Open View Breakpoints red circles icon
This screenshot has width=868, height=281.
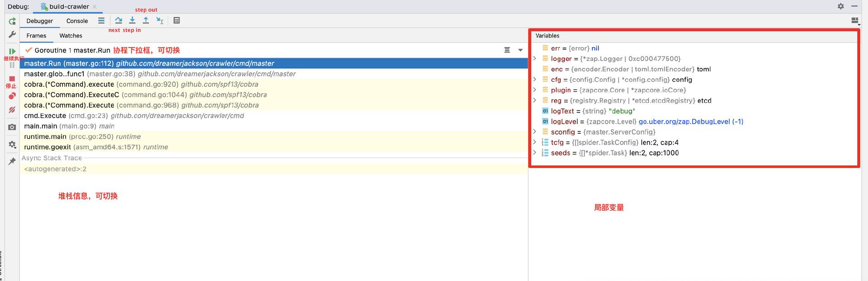pos(12,96)
